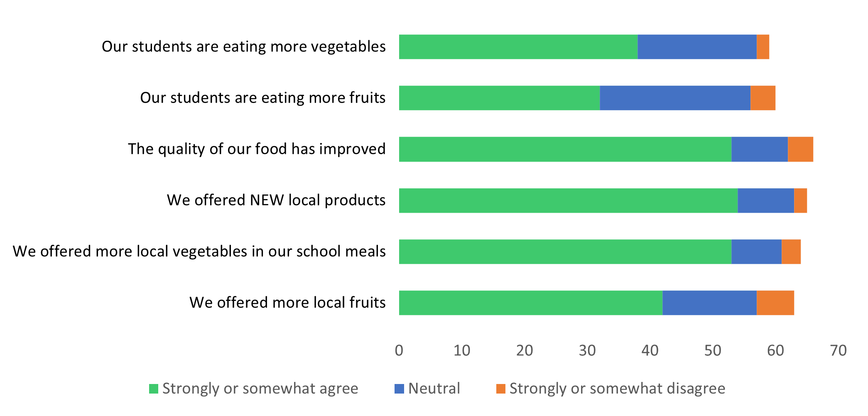Select label 'Our students are eating more fruits'
The width and height of the screenshot is (868, 416).
click(263, 98)
